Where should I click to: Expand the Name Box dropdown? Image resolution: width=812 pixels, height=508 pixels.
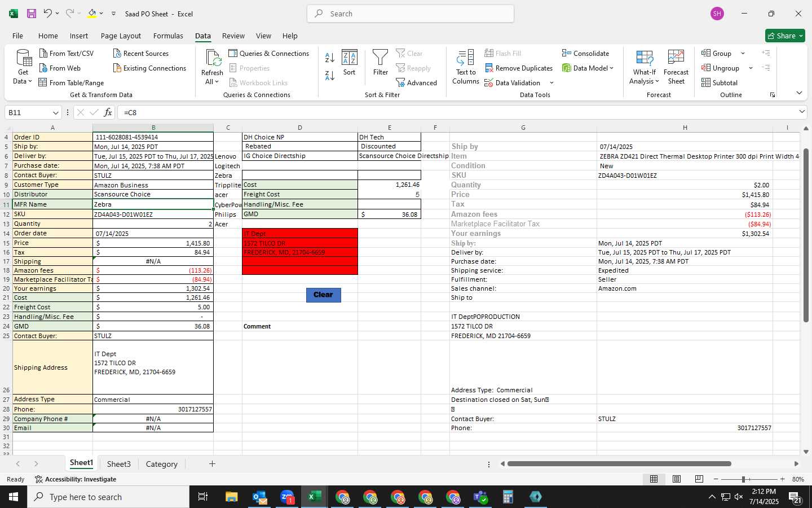coord(55,112)
